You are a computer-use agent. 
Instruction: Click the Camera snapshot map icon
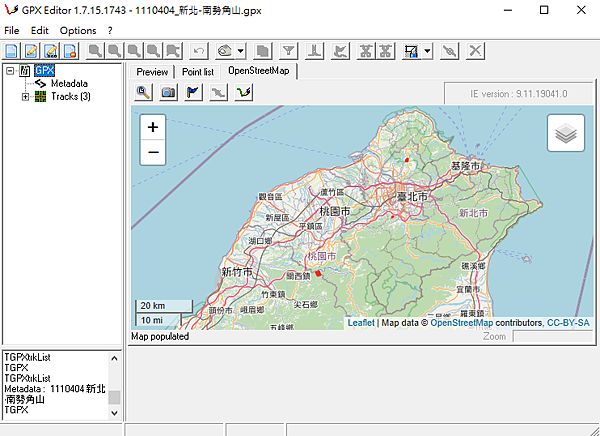coord(168,92)
